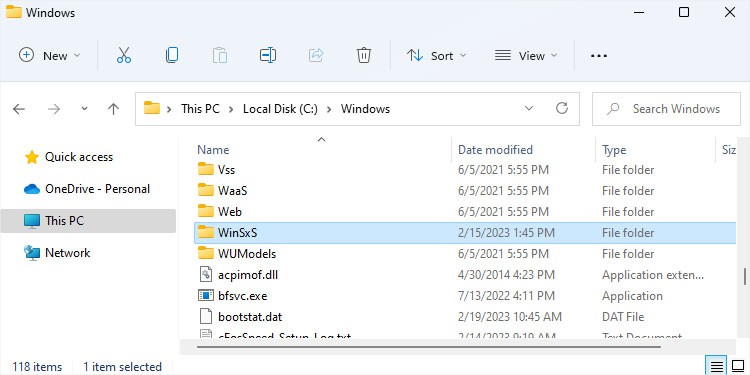Expand chevron after Local Disk (C:)
750x375 pixels.
pos(329,109)
